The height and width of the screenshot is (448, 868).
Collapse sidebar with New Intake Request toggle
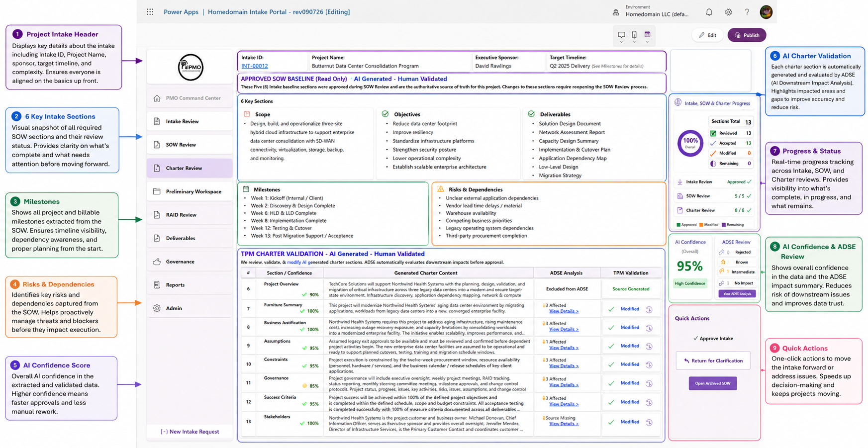tap(190, 432)
